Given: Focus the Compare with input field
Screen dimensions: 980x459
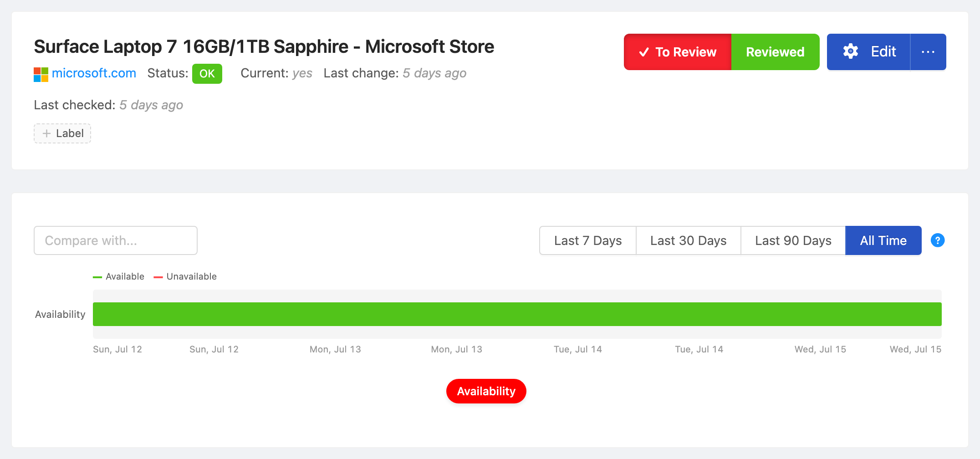Looking at the screenshot, I should click(x=116, y=240).
